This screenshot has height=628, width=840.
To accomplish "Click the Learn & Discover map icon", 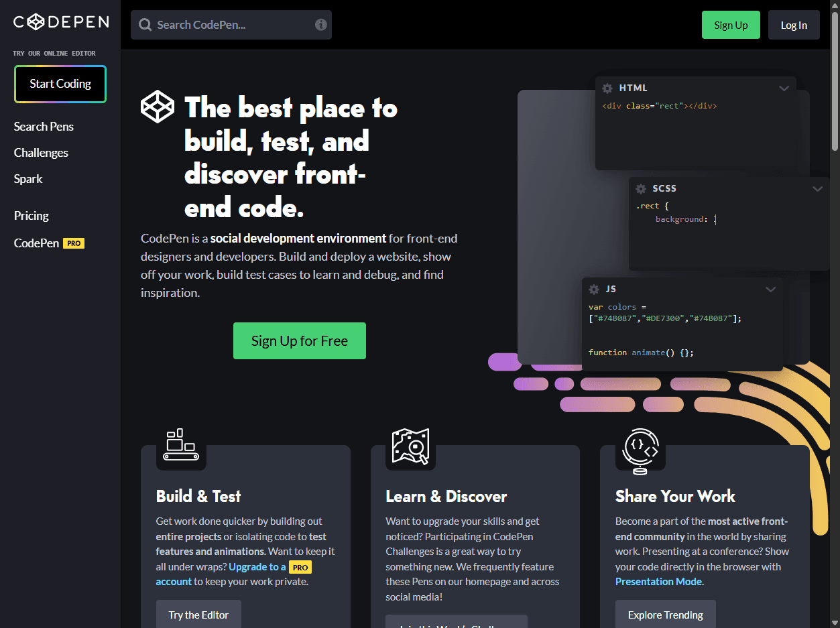I will coord(410,446).
